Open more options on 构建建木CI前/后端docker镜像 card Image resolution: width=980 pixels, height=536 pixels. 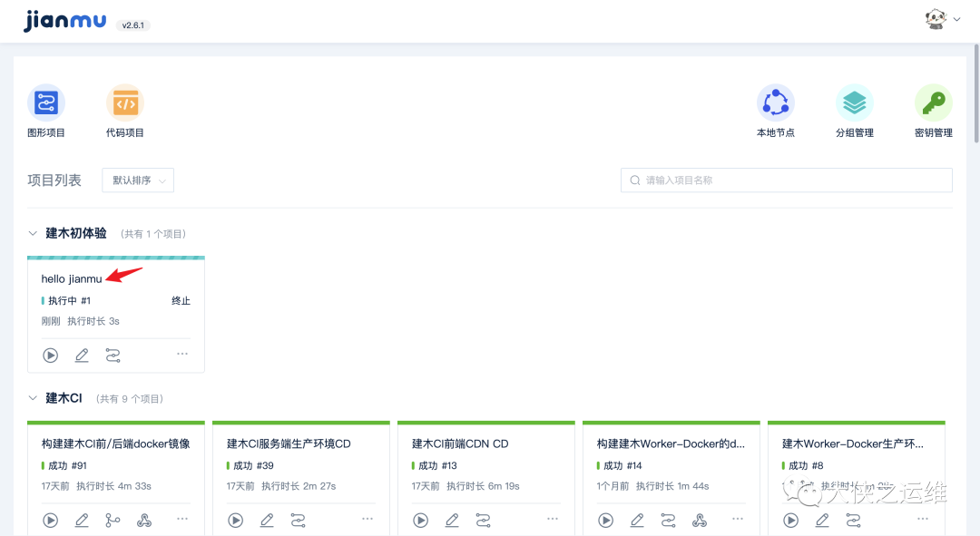pos(181,519)
